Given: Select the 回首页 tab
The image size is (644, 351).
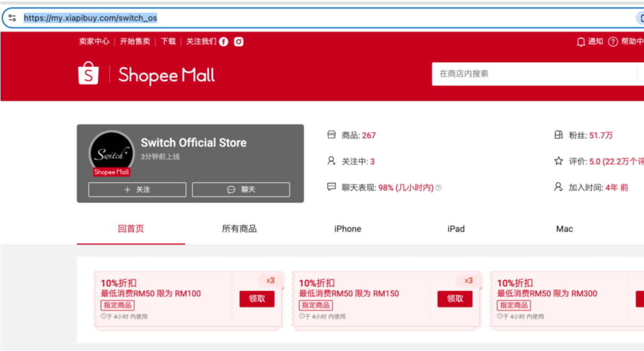Looking at the screenshot, I should 131,229.
